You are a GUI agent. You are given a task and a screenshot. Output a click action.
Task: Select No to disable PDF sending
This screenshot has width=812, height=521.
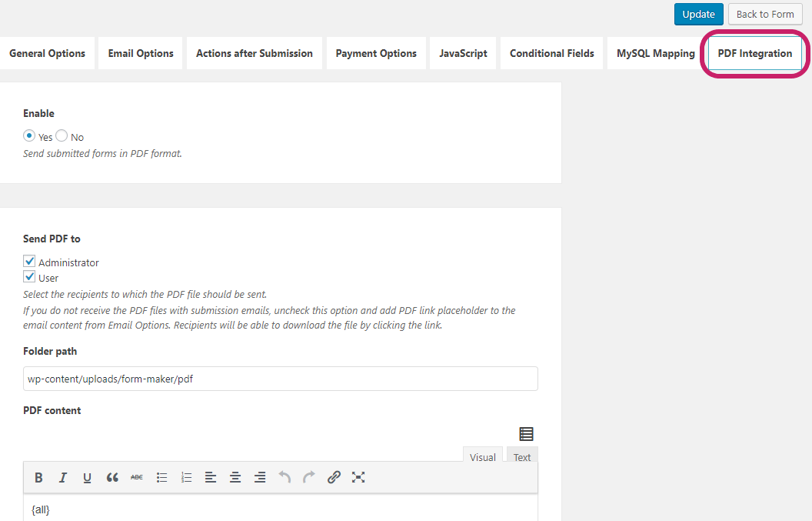point(62,135)
